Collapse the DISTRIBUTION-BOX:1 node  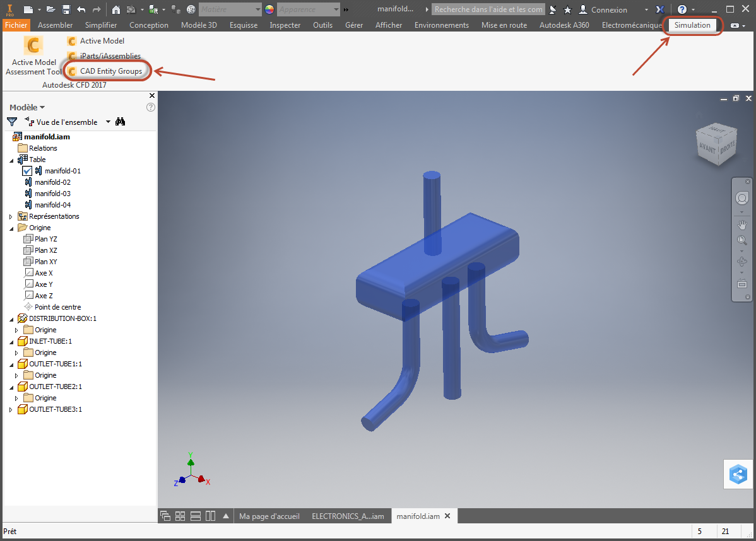pos(11,320)
